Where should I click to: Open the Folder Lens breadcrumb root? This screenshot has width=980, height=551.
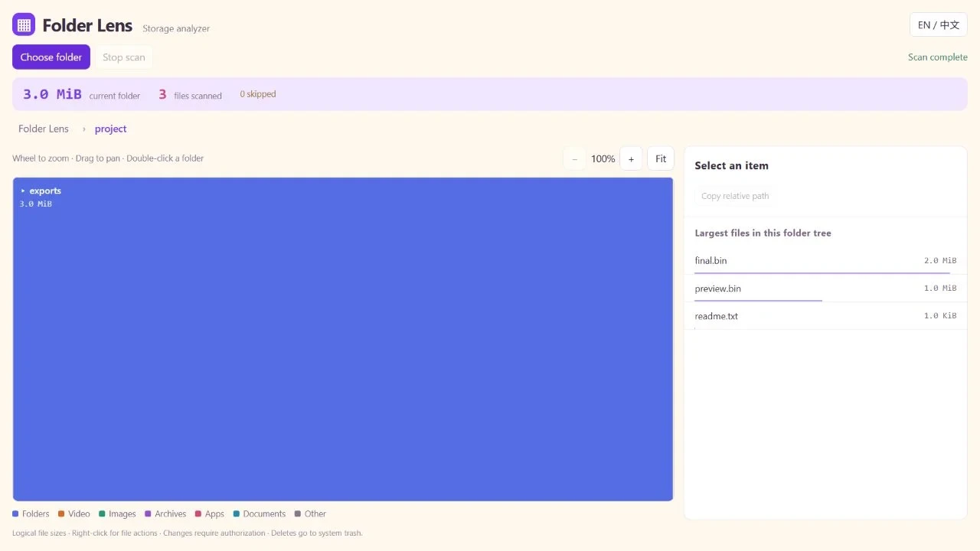pos(44,129)
